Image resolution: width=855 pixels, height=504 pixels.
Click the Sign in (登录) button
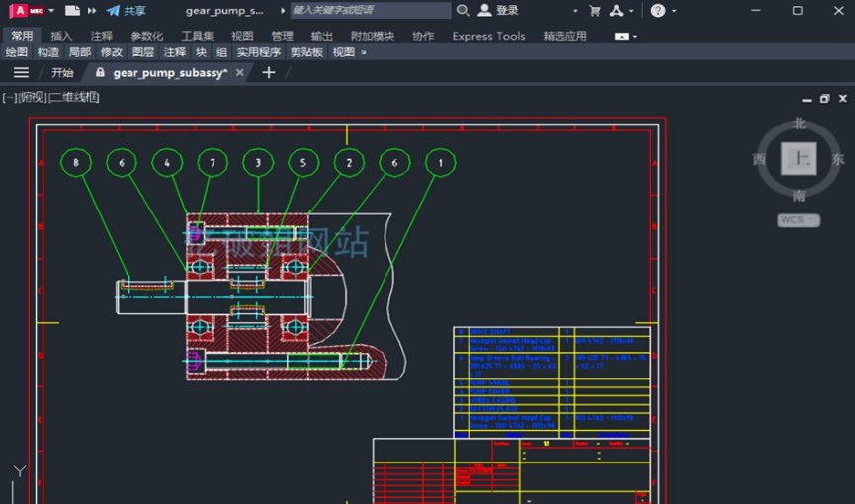coord(498,10)
